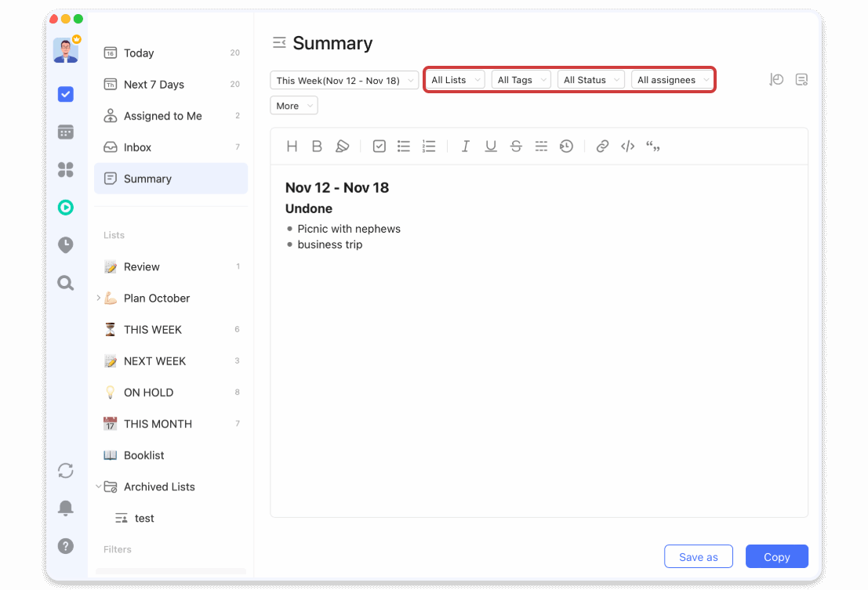Open the All assignees dropdown filter
The width and height of the screenshot is (868, 590).
pos(672,79)
